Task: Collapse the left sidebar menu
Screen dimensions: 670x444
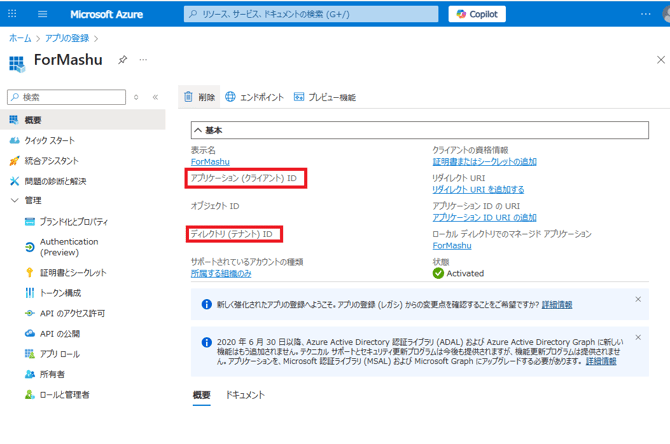Action: point(155,97)
